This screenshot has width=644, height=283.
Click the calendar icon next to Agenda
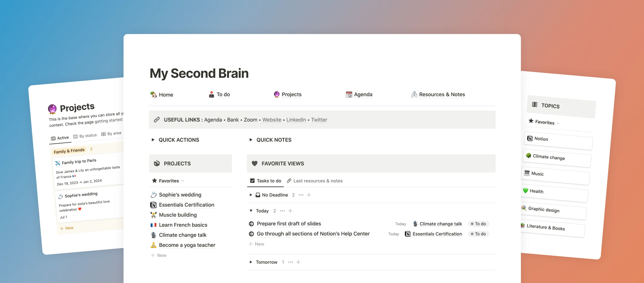[x=349, y=95]
